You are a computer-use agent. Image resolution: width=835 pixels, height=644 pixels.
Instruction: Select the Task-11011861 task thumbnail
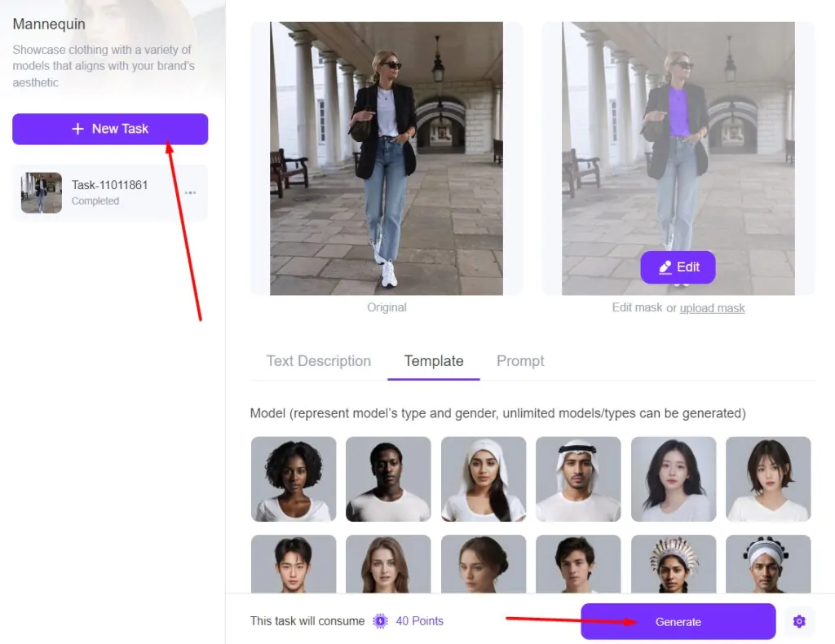tap(42, 192)
